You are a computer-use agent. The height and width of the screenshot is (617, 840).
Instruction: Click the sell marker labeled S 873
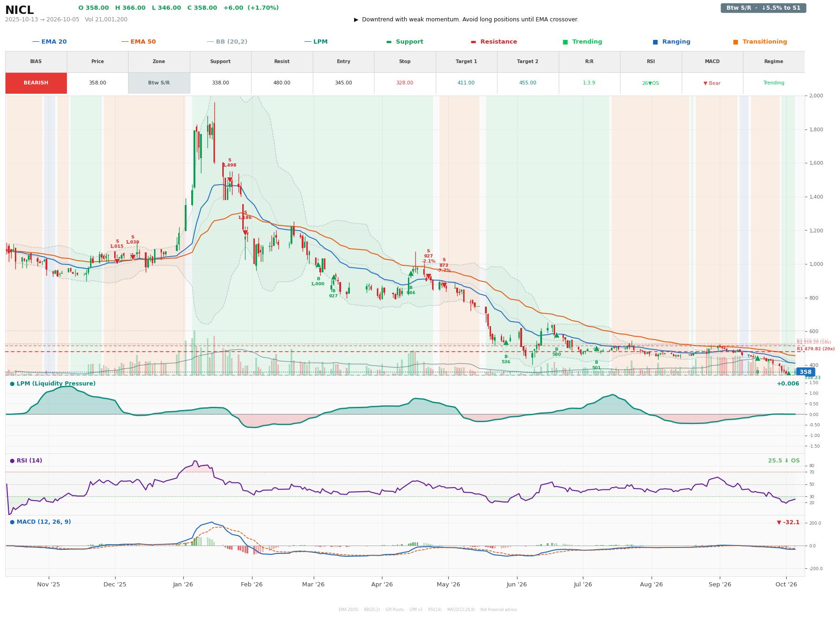tap(444, 285)
